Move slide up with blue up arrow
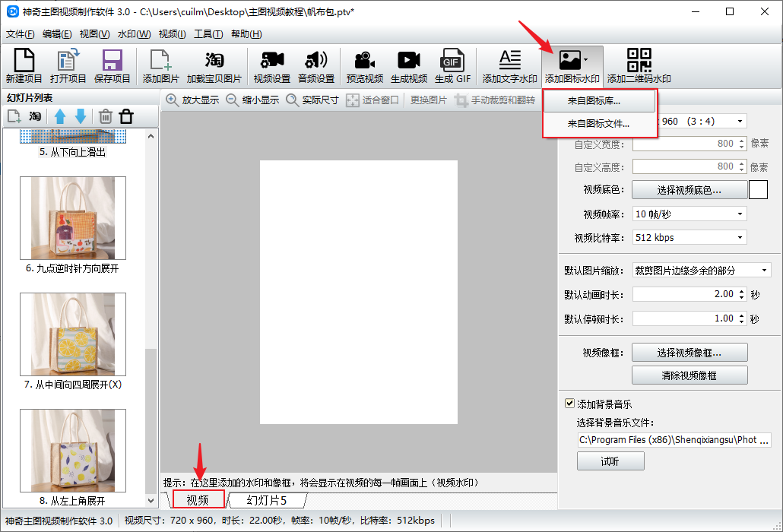This screenshot has width=783, height=532. 60,116
